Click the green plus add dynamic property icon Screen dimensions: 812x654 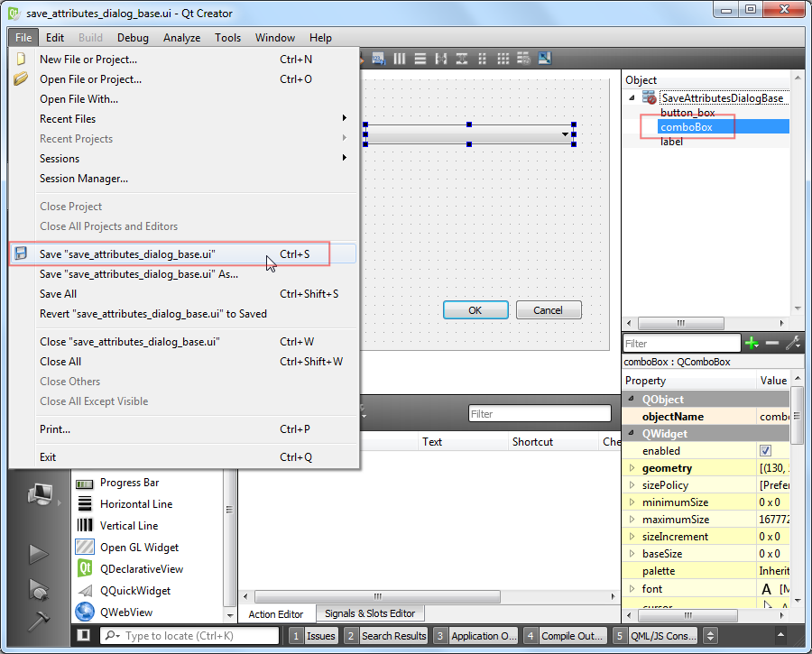point(752,343)
